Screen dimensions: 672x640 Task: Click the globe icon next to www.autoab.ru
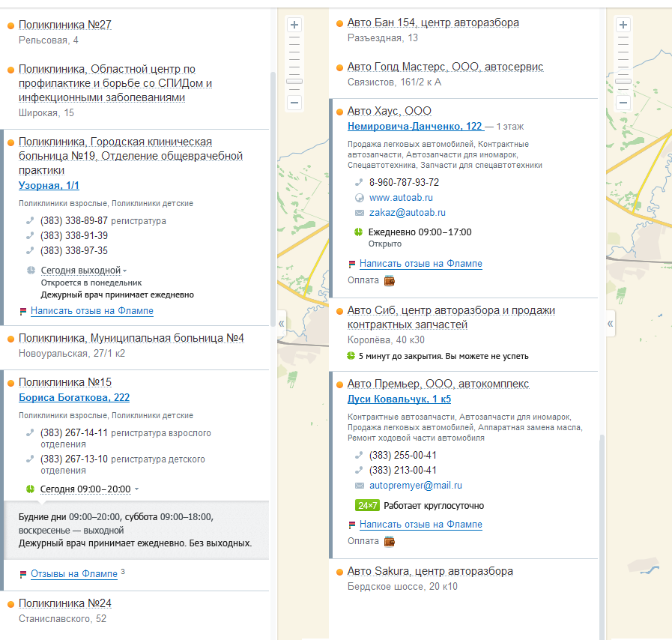tap(359, 198)
